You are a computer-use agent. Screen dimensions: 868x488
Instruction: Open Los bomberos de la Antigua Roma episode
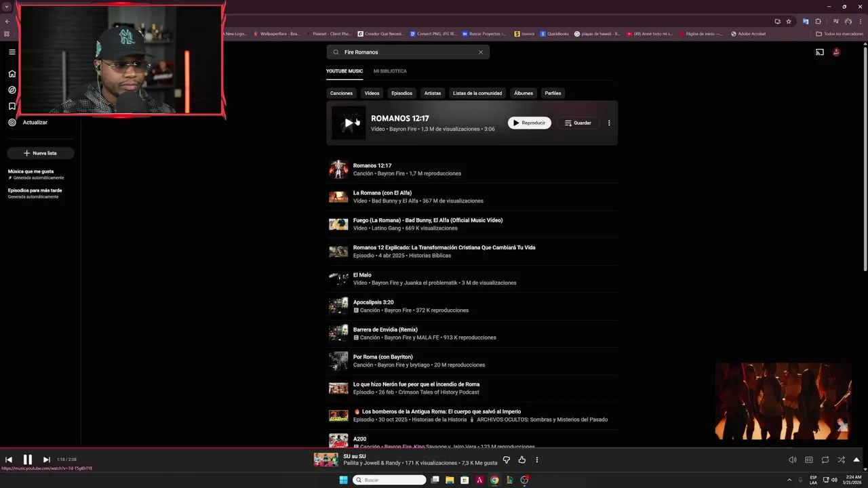(472, 415)
